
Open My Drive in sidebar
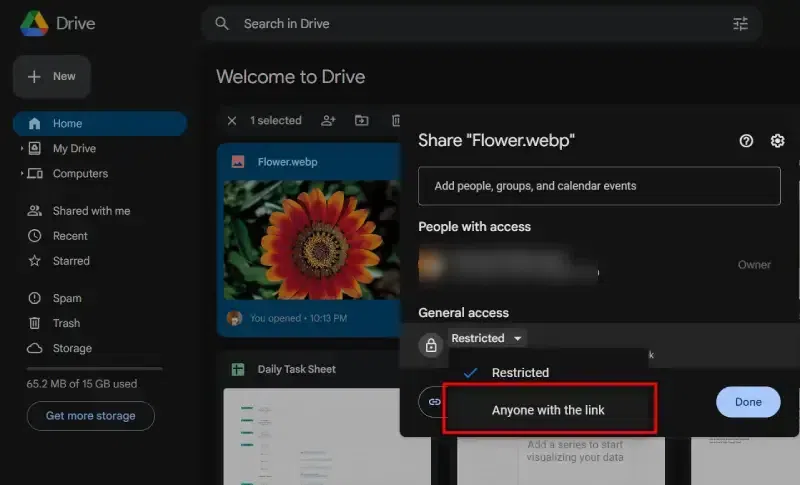[74, 148]
